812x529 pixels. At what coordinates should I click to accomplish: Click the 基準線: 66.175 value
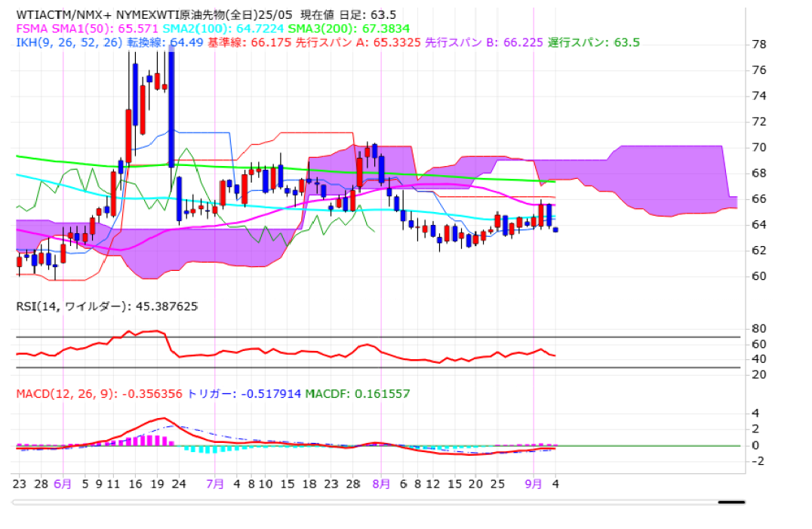[x=250, y=42]
